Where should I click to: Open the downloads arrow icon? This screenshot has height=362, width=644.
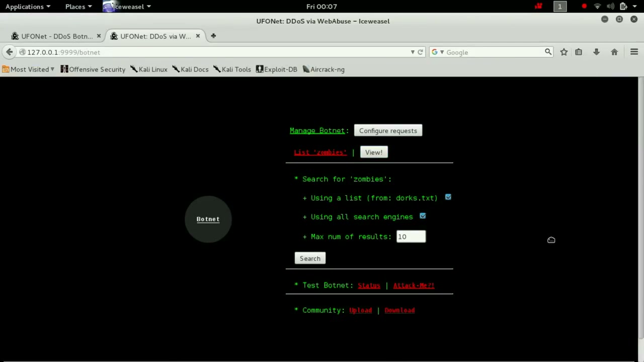pos(596,52)
